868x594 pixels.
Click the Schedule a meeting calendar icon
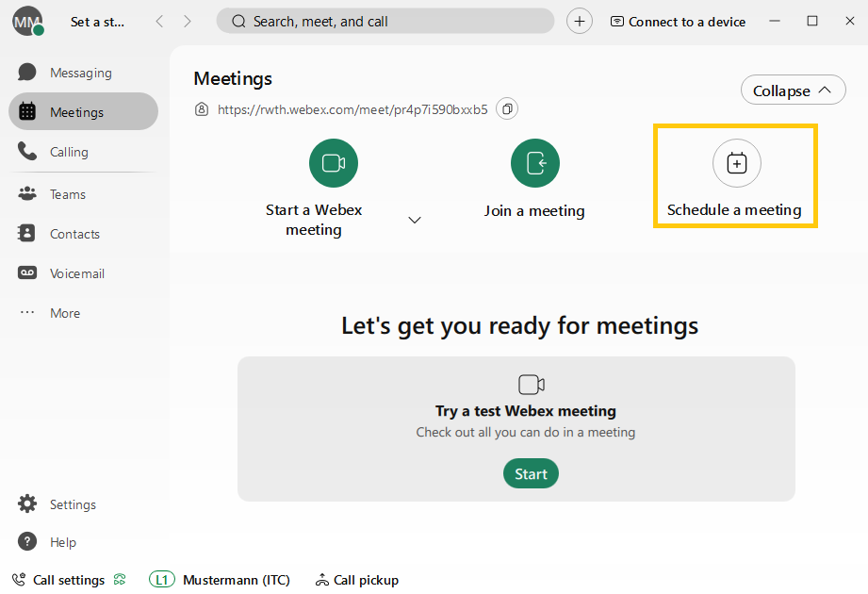736,163
